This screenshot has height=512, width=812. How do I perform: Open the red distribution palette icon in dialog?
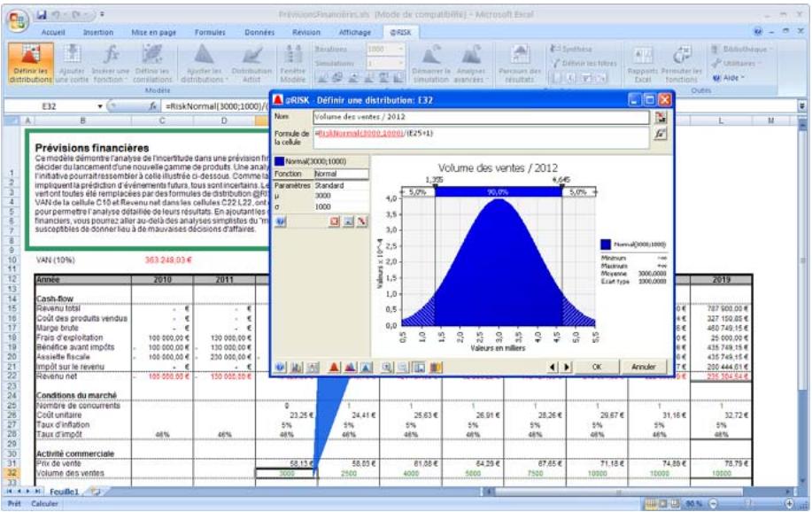[335, 370]
